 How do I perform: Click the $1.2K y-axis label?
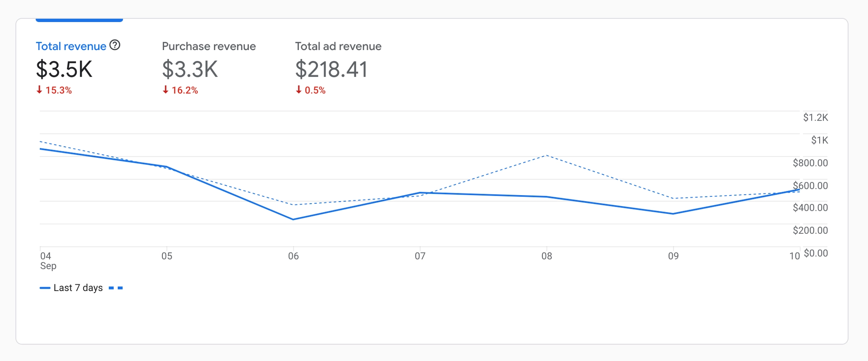(815, 118)
